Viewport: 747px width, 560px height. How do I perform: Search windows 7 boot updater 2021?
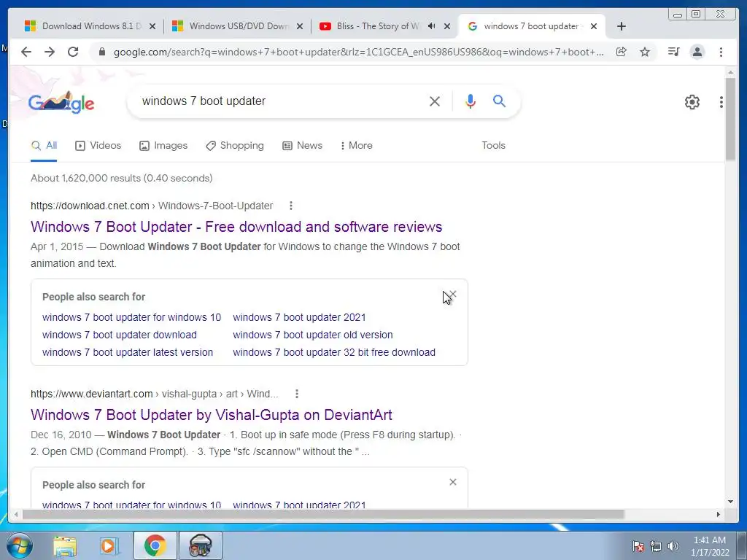click(299, 317)
